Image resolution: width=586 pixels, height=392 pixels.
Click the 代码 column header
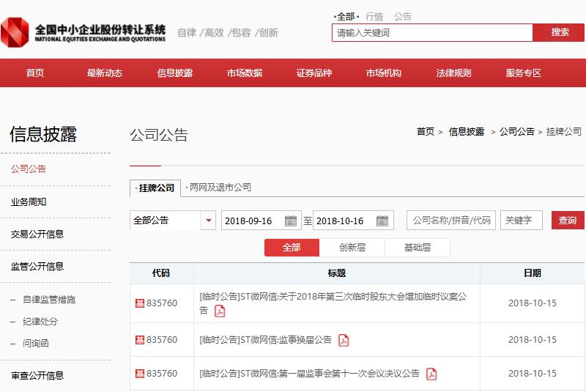coord(161,273)
